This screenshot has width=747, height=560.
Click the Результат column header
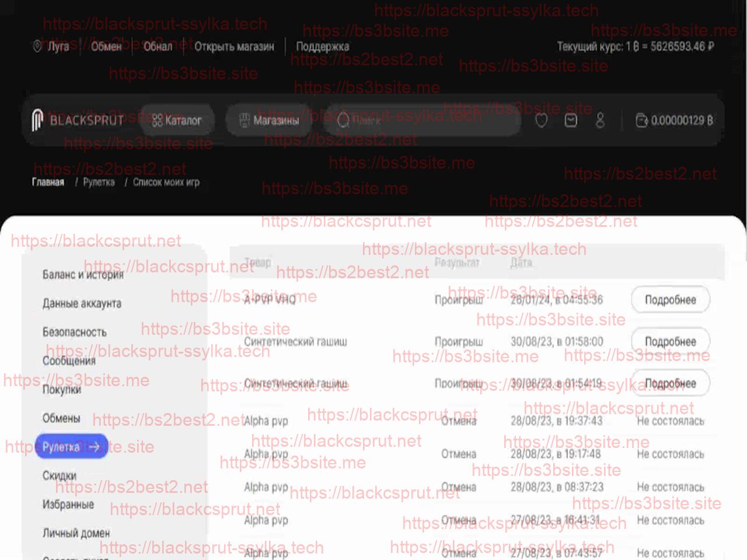click(x=457, y=262)
